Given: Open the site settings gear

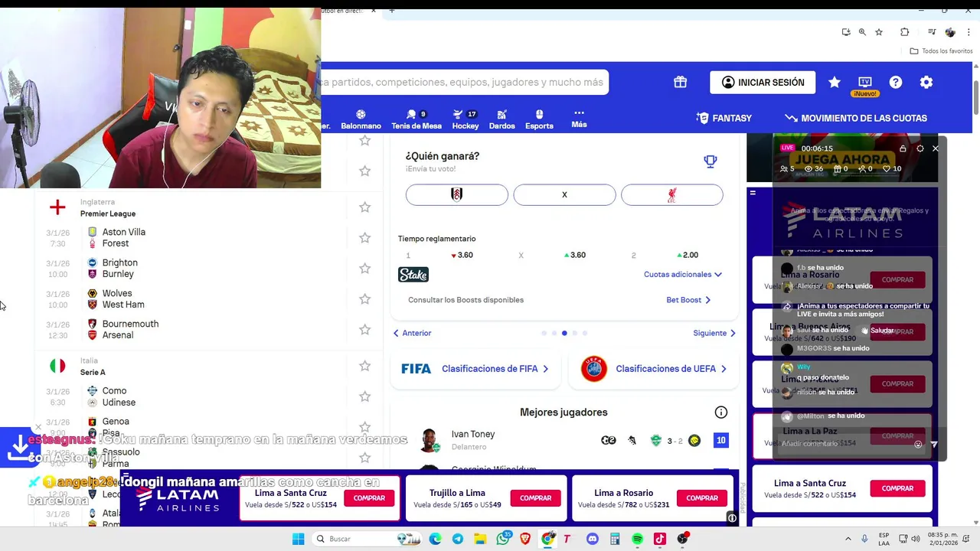Looking at the screenshot, I should (x=926, y=82).
